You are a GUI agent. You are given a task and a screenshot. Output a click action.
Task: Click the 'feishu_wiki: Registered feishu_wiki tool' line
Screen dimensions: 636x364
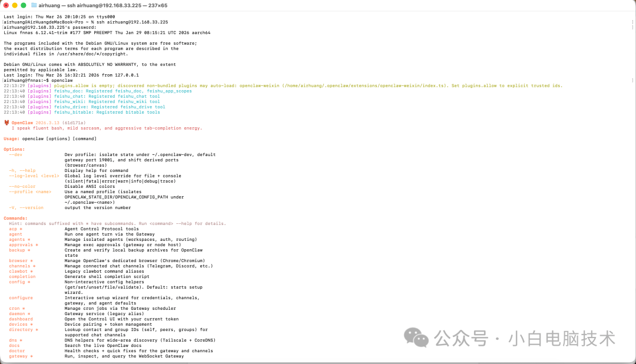(82, 101)
